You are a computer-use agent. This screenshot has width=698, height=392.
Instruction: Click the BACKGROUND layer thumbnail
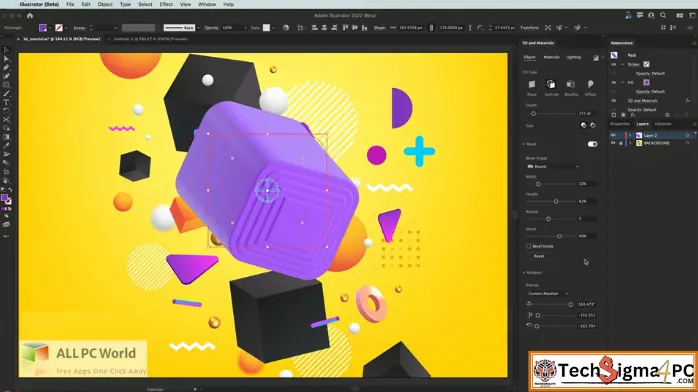coord(639,143)
